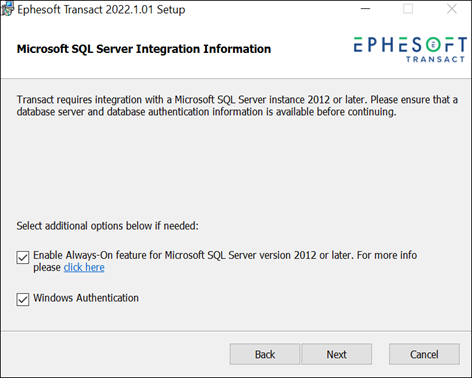Viewport: 472px width, 378px height.
Task: Click the 'Ephesoft Transact 2022.1.01 Setup' title text
Action: point(101,10)
